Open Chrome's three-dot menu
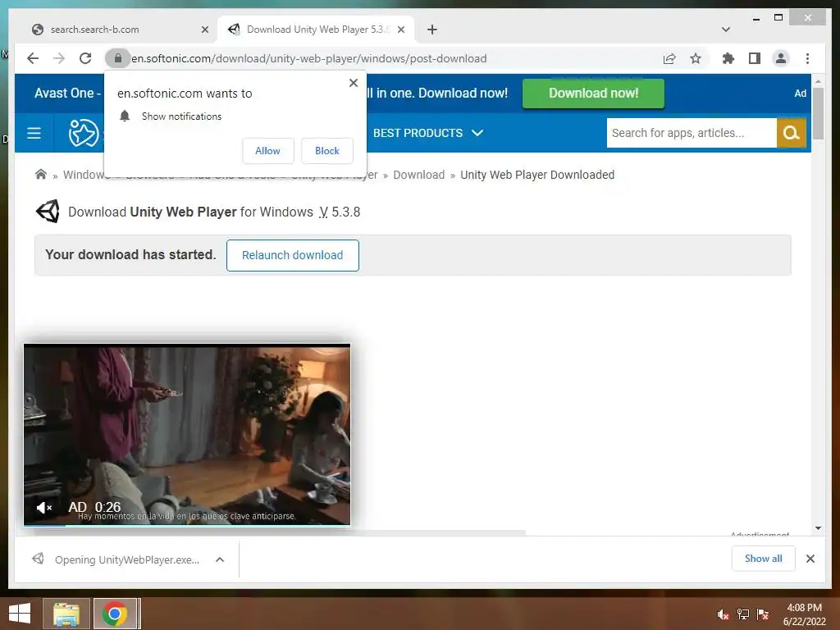Image resolution: width=840 pixels, height=630 pixels. (x=807, y=58)
